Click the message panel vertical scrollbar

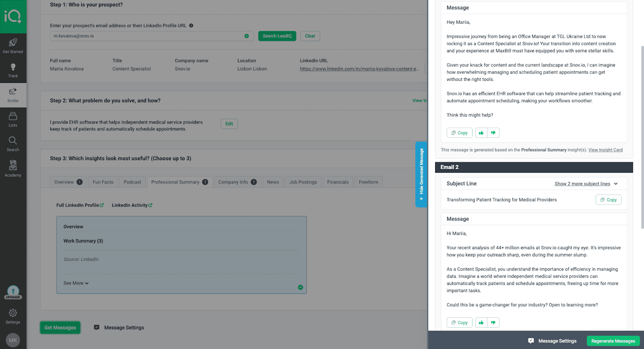pyautogui.click(x=642, y=137)
